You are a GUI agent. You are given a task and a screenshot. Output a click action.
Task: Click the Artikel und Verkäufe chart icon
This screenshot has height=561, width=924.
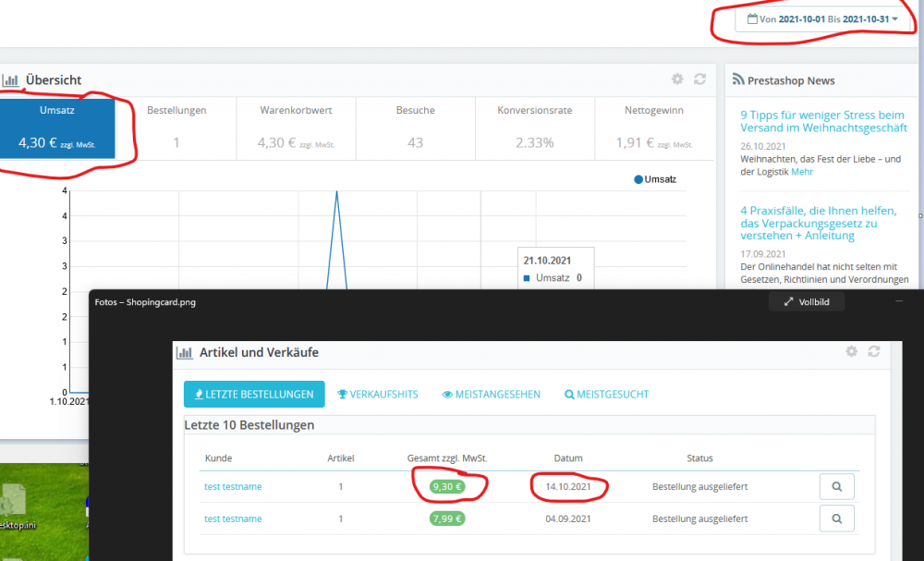[185, 353]
